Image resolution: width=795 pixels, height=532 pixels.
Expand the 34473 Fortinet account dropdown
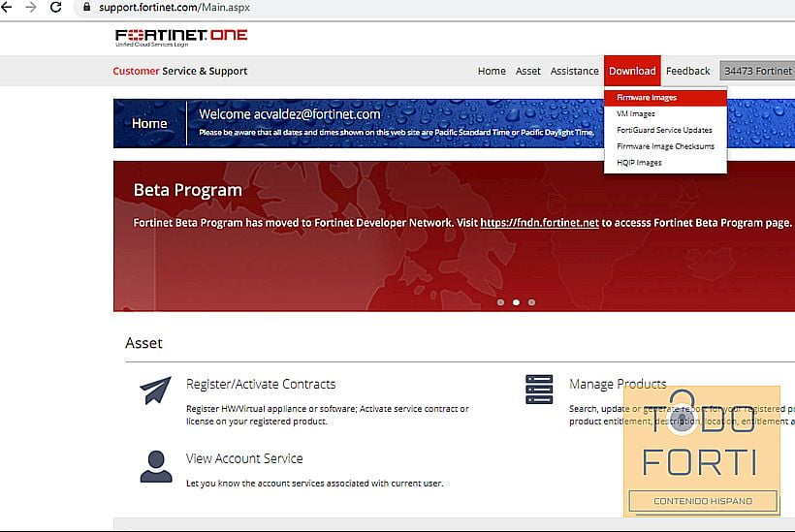tap(757, 71)
